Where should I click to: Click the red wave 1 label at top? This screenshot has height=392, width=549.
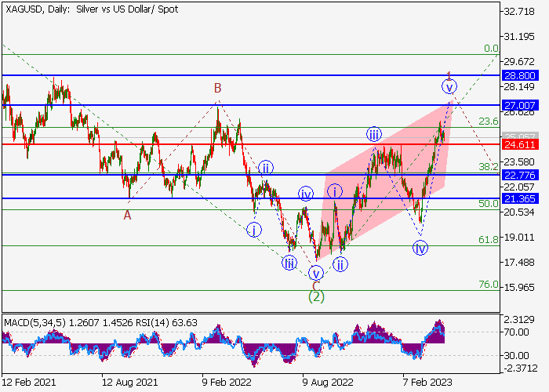449,75
